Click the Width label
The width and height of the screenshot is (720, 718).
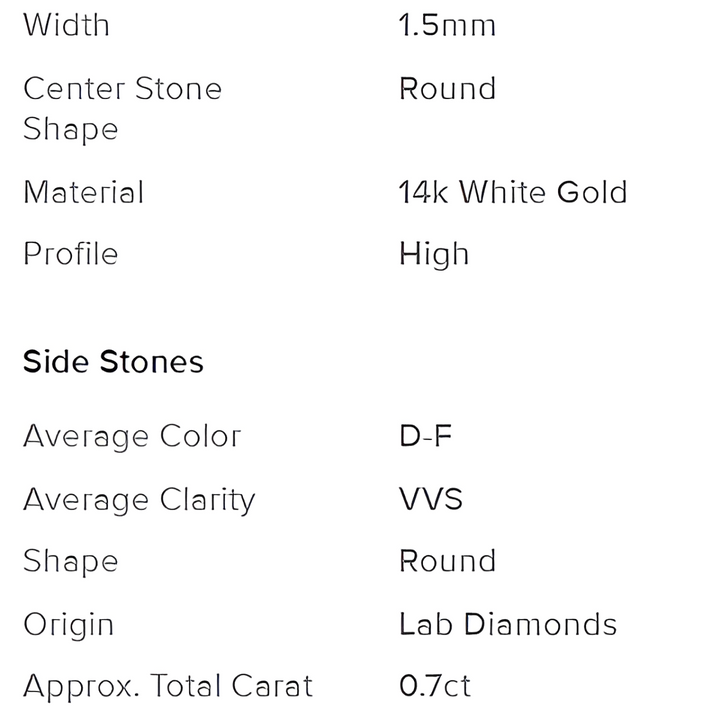pyautogui.click(x=66, y=25)
